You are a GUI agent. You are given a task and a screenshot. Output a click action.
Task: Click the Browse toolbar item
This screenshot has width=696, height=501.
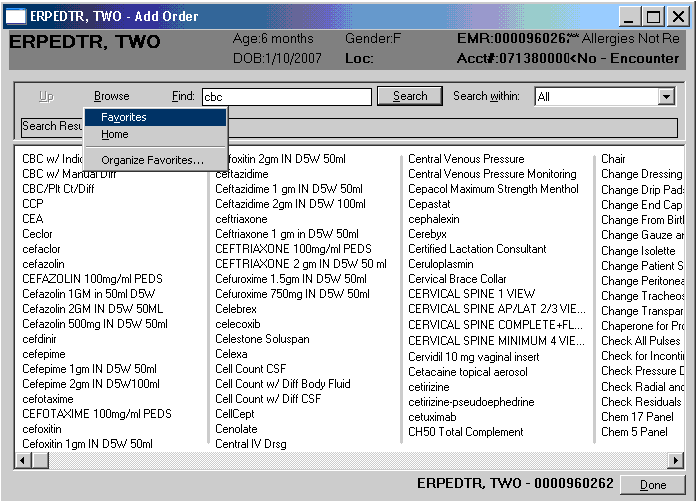pyautogui.click(x=111, y=96)
